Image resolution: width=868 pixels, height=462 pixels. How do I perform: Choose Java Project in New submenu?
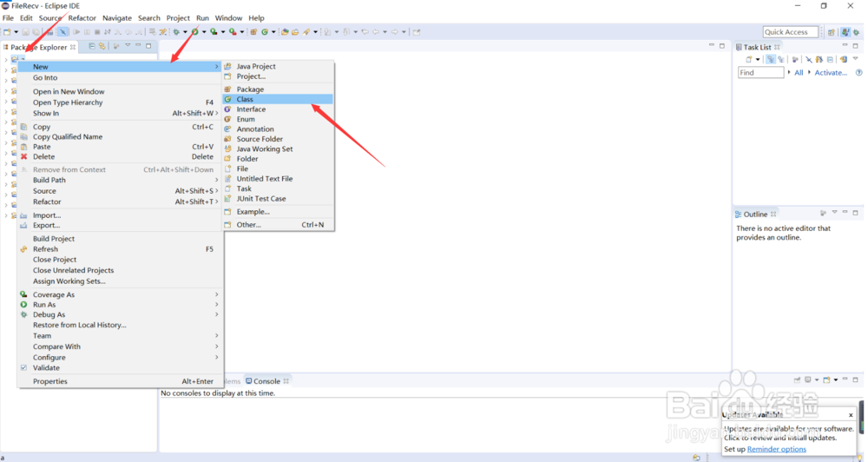(278, 66)
